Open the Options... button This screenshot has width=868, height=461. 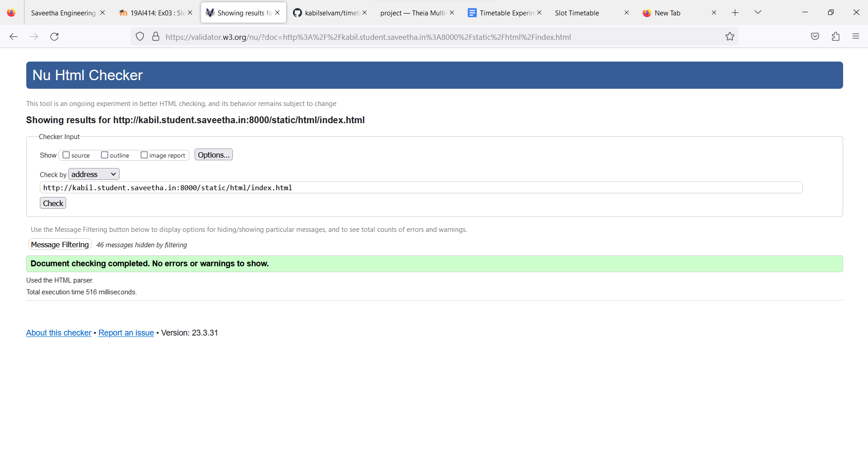click(214, 155)
